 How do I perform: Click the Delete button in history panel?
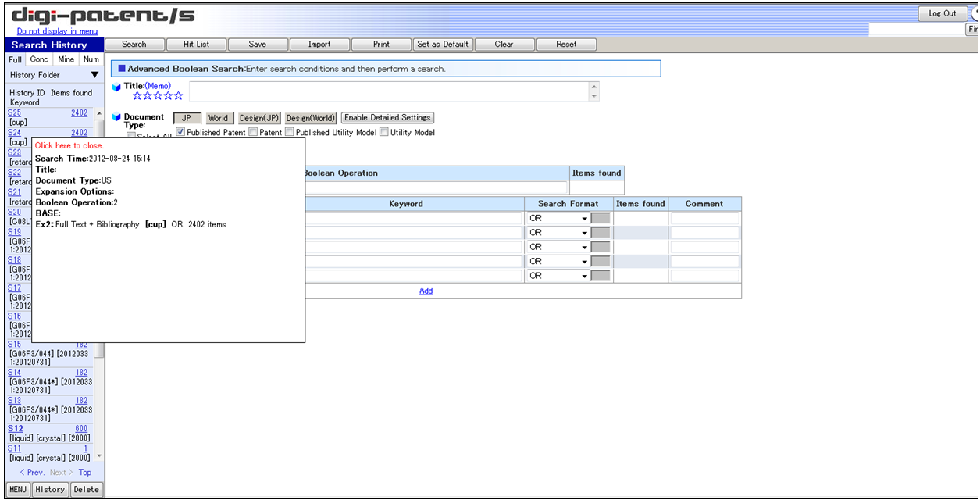pos(87,490)
